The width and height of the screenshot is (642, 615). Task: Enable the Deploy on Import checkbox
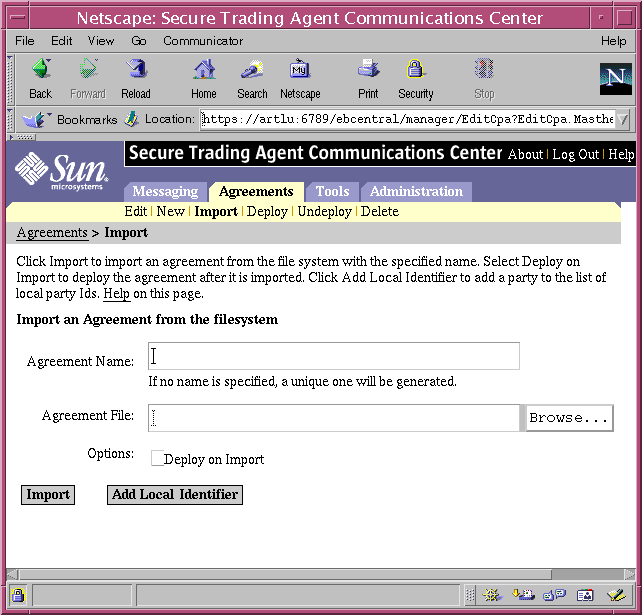(157, 458)
